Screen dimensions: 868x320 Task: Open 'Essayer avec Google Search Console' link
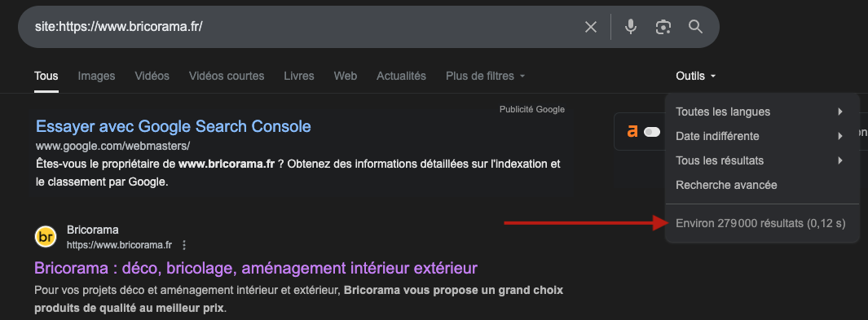coord(174,126)
